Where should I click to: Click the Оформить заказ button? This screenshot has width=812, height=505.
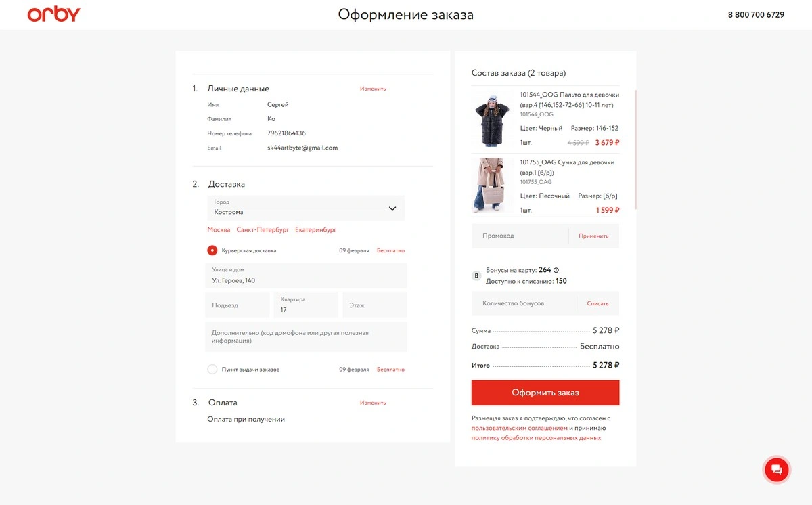pyautogui.click(x=545, y=393)
